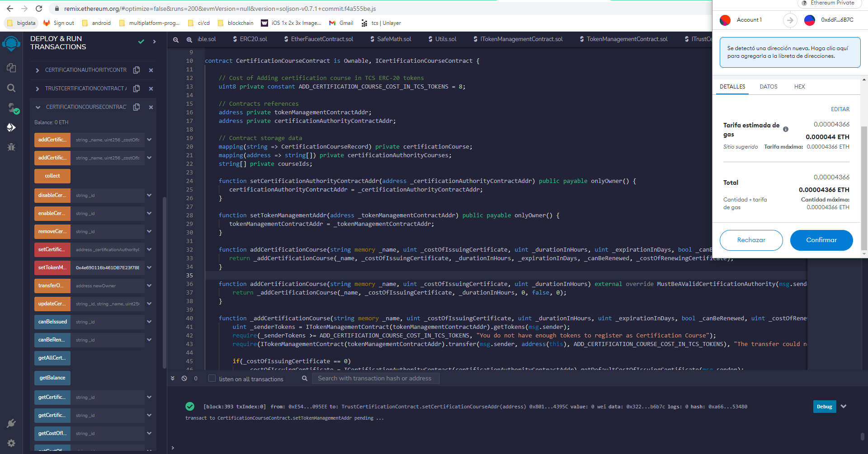Screen dimensions: 868x454
Task: Expand parameters of setTokenM function
Action: pyautogui.click(x=149, y=267)
